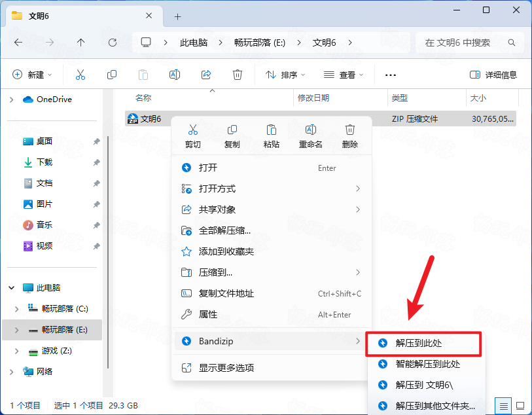This screenshot has height=415, width=532.
Task: Expand the 网络 tree node
Action: tap(12, 372)
